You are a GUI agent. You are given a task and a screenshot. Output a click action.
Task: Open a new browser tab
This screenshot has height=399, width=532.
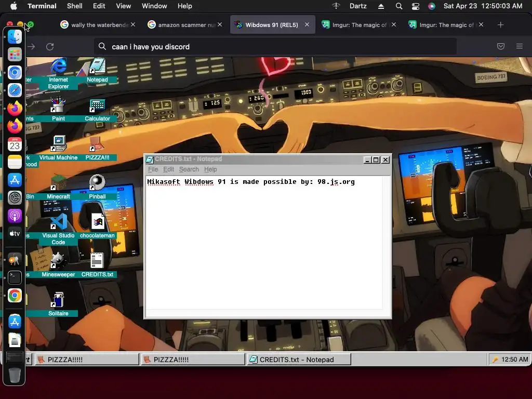500,25
